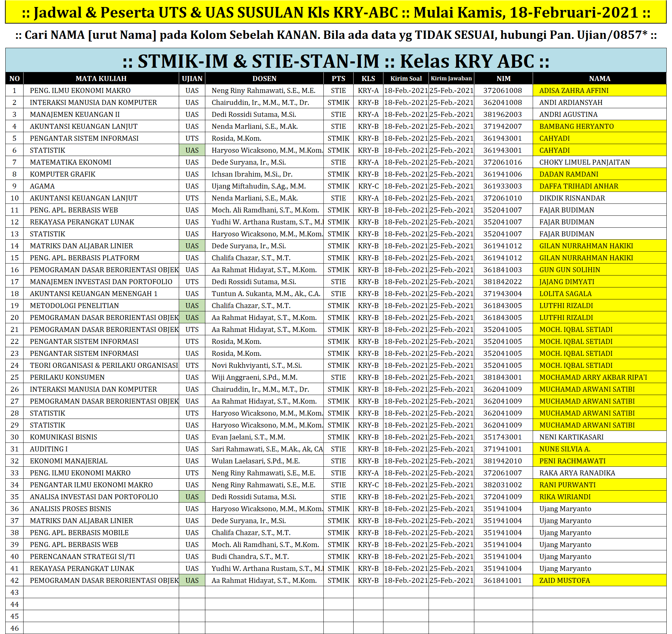Click lecturer Ichsan Ibrahim, M.Si., Dr.
The width and height of the screenshot is (672, 634).
pos(252,174)
